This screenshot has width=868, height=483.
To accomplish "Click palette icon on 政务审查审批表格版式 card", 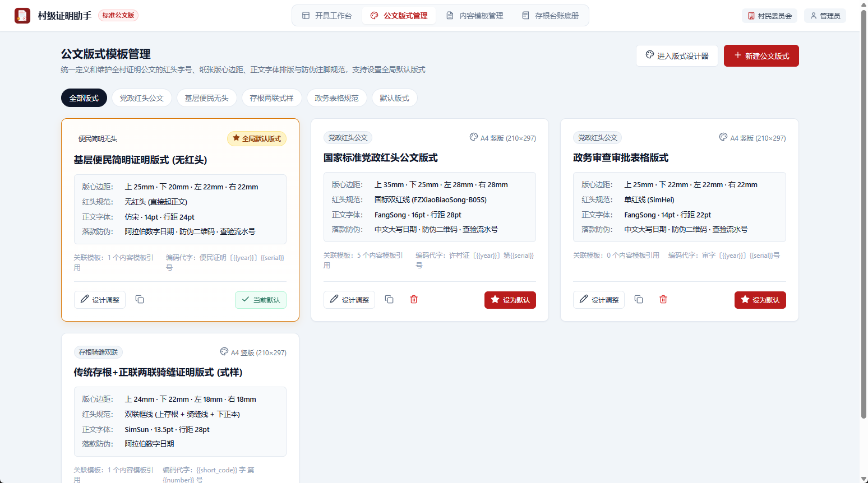I will (723, 137).
